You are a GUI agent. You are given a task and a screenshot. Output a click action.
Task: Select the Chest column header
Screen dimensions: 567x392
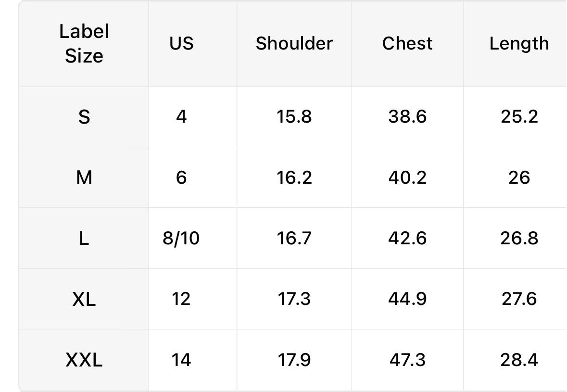click(x=407, y=44)
